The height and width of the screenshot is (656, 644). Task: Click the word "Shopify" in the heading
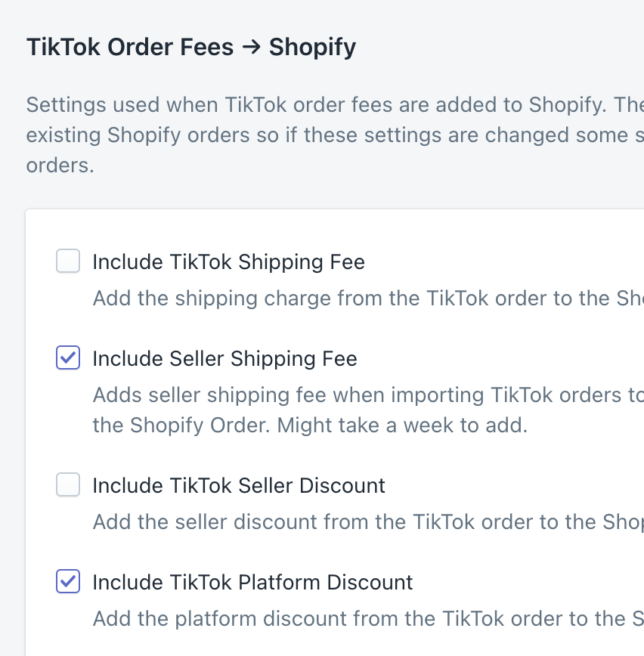pos(312,48)
